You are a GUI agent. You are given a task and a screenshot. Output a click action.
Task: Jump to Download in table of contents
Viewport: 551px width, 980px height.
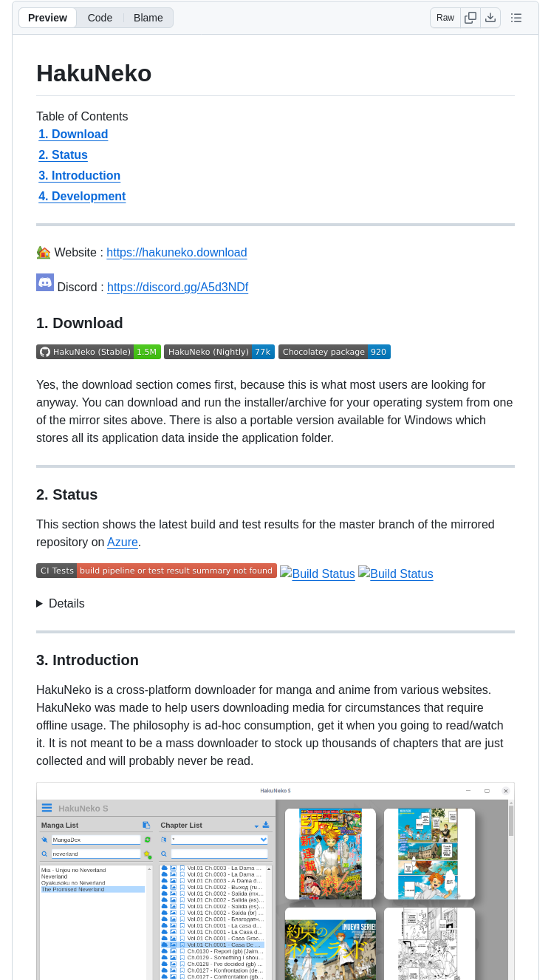point(73,135)
